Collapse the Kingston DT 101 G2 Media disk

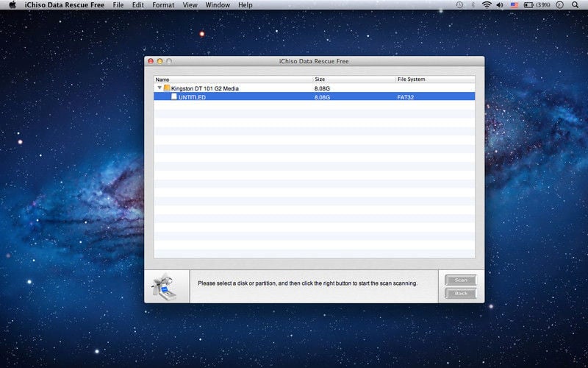point(159,88)
